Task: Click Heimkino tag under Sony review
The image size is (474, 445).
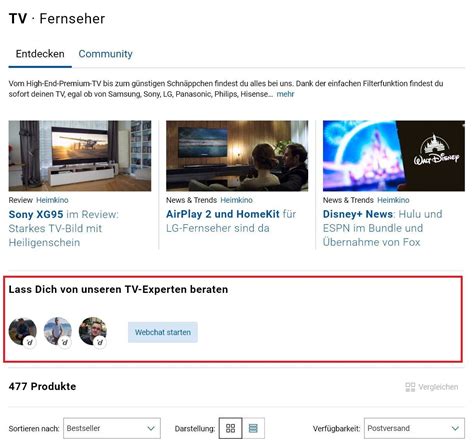Action: 52,200
